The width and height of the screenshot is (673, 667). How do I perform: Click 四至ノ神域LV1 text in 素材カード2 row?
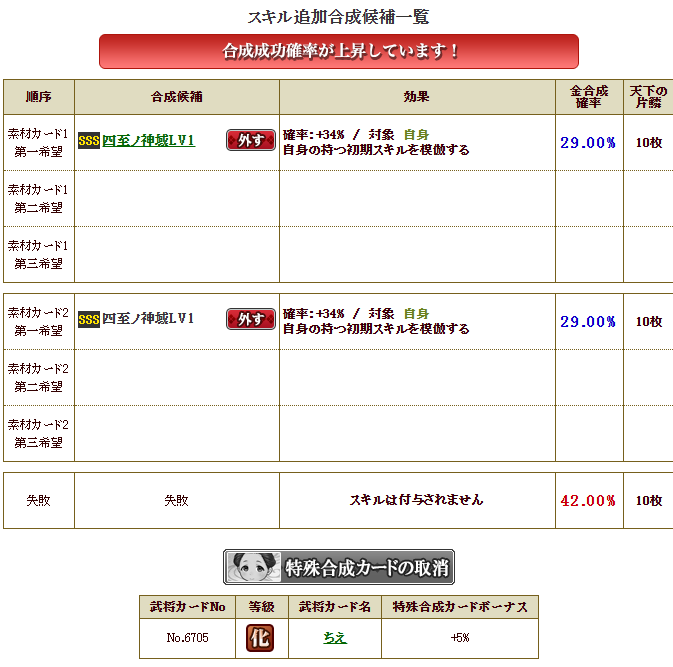point(149,319)
